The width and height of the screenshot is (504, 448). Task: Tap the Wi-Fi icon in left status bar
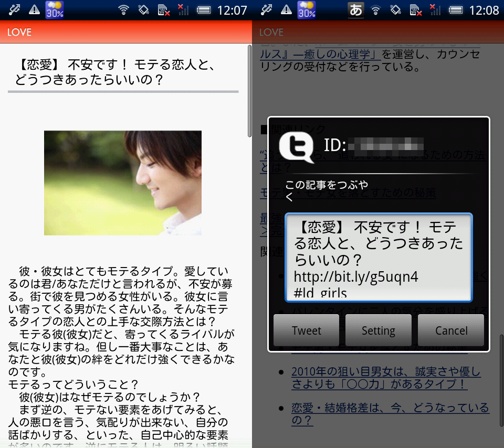[123, 10]
